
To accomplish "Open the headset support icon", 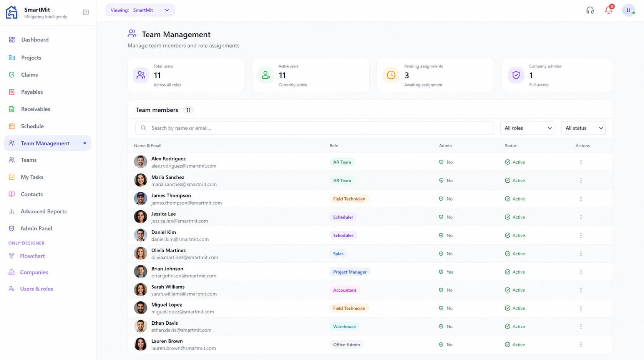I will pyautogui.click(x=590, y=10).
